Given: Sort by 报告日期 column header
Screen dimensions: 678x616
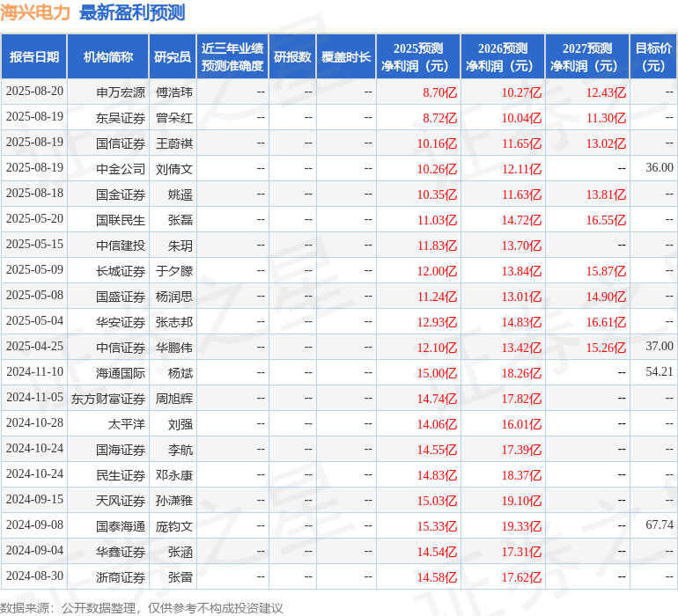Looking at the screenshot, I should [34, 57].
